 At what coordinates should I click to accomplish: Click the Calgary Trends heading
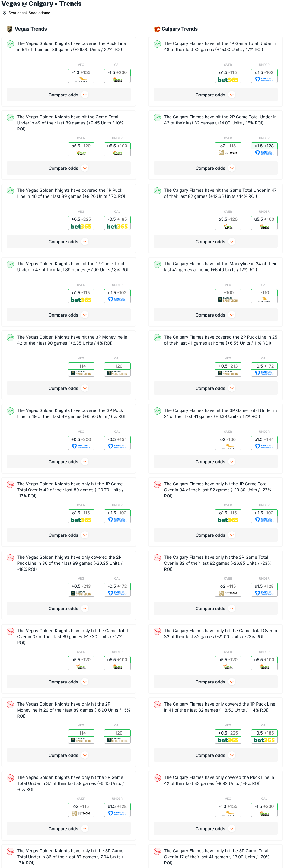(179, 29)
